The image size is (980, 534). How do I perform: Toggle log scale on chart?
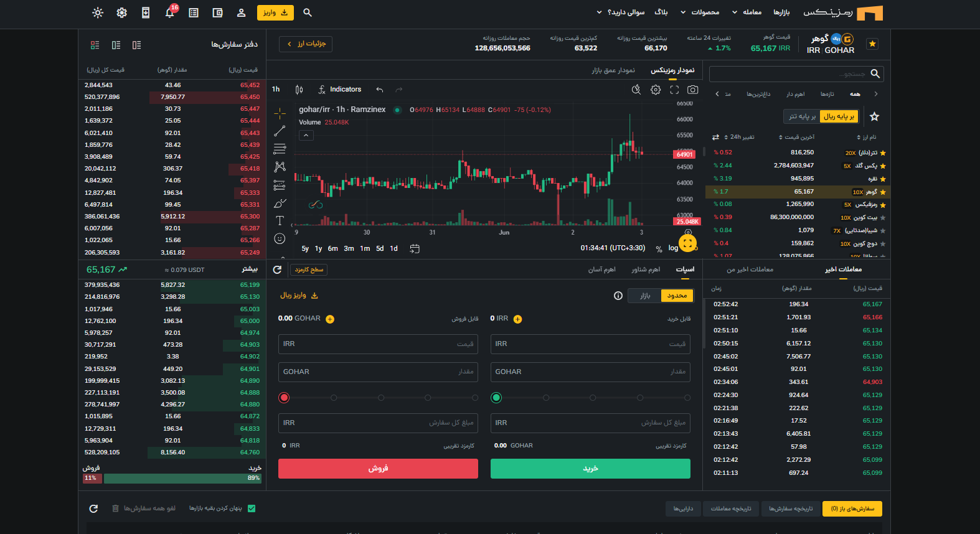[x=673, y=248]
